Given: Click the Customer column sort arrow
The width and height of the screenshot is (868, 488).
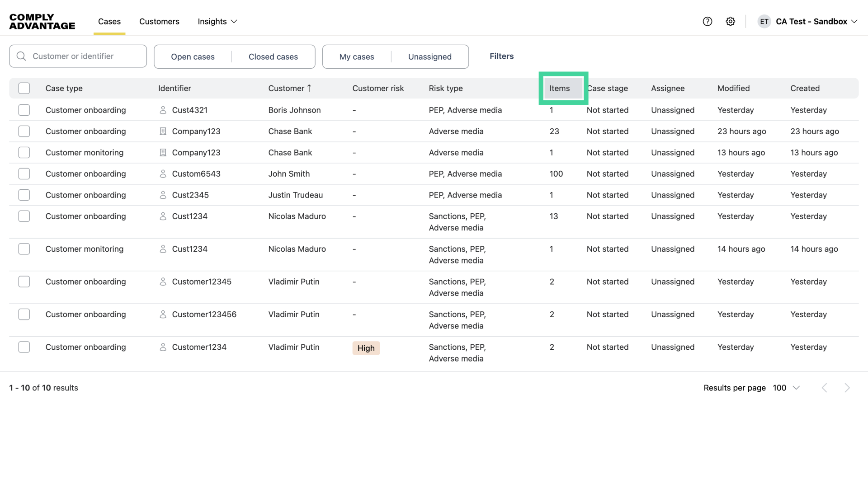Looking at the screenshot, I should 309,88.
